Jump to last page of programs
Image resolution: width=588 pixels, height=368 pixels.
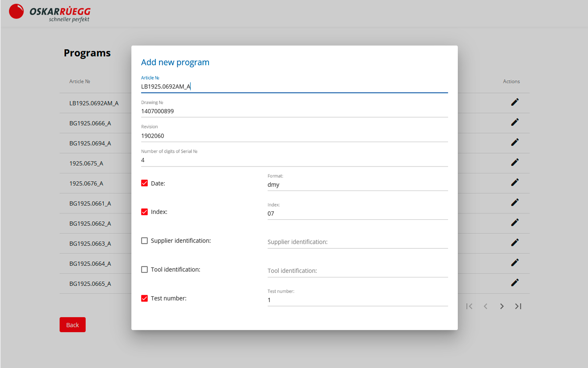[x=518, y=306]
